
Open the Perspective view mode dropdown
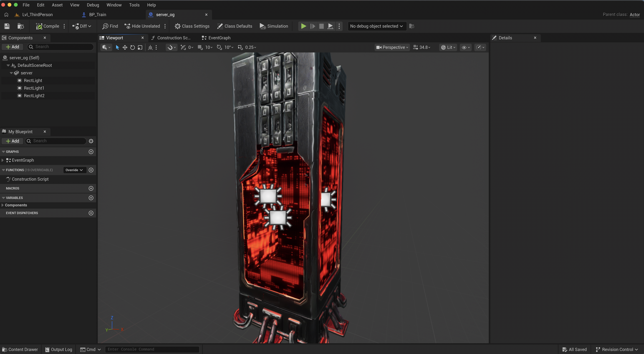point(392,47)
